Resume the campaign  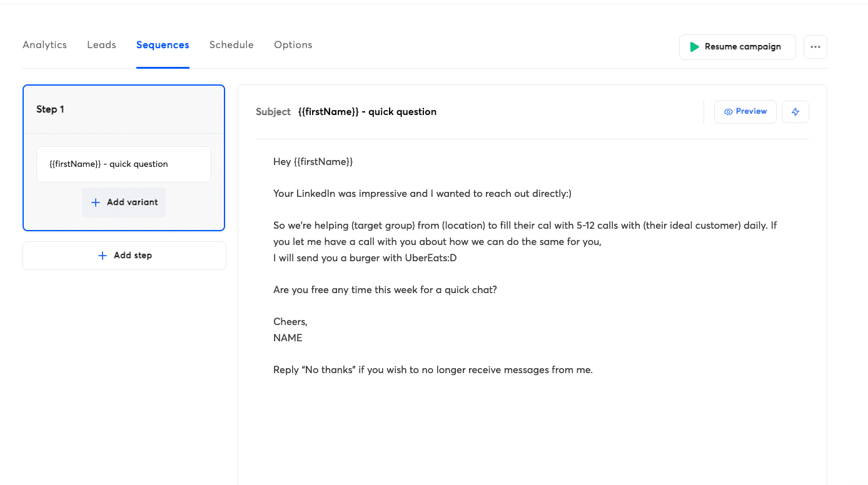click(737, 47)
